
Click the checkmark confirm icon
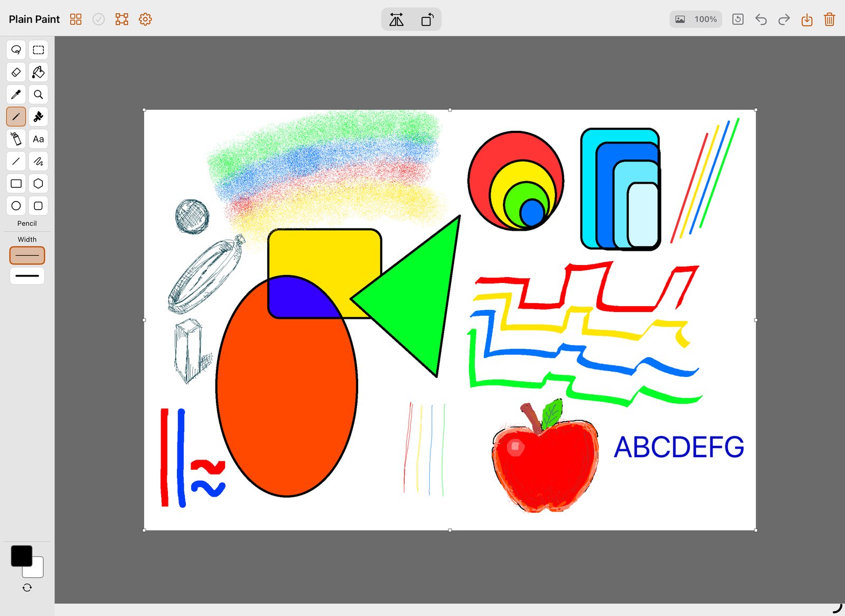99,19
